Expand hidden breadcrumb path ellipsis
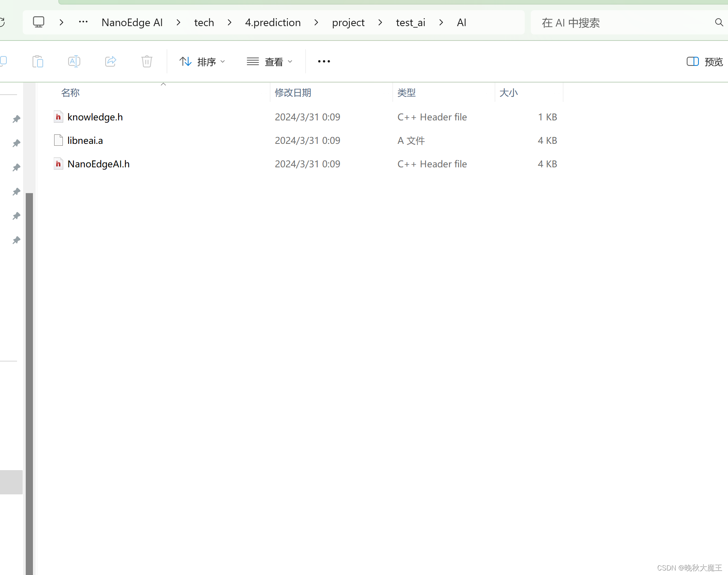This screenshot has height=575, width=728. tap(83, 22)
